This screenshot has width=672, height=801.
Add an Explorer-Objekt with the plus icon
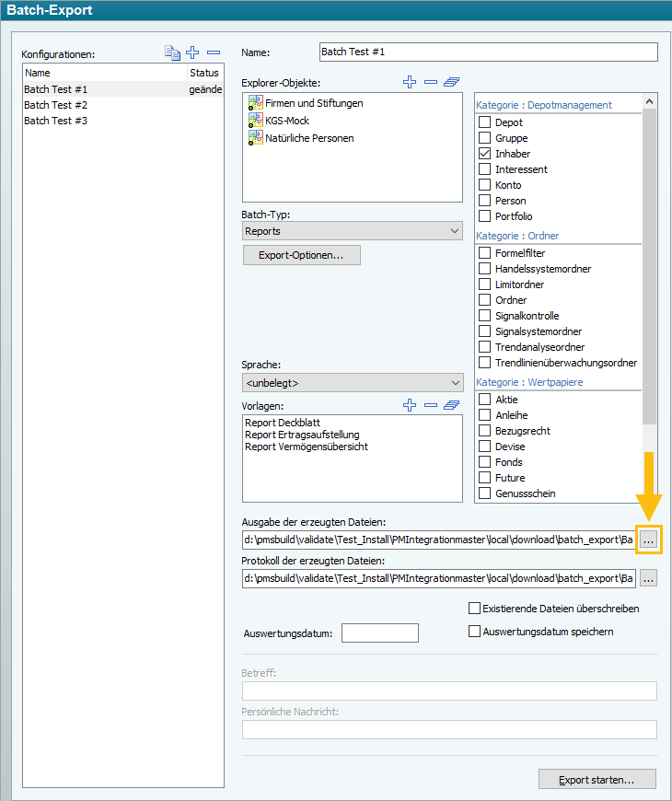coord(410,83)
